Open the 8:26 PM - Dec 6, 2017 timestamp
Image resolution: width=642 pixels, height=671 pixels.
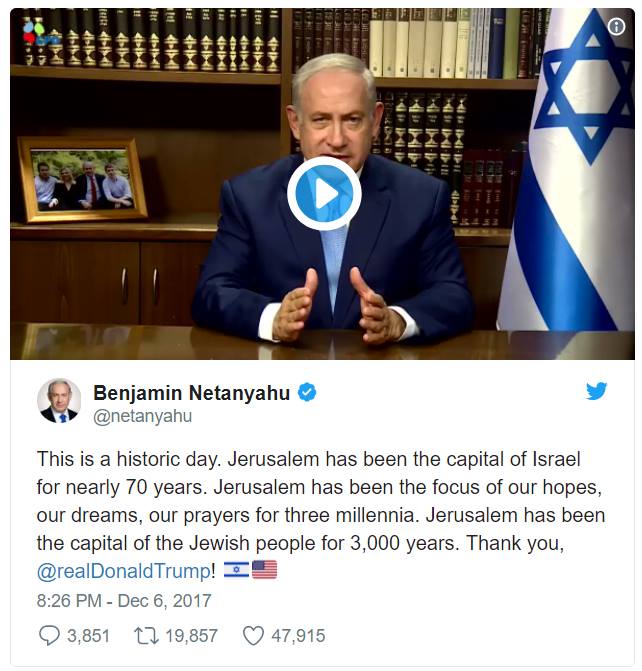124,601
